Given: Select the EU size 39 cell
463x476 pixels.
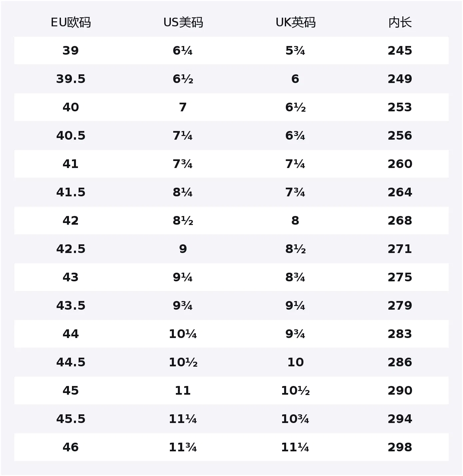Looking at the screenshot, I should click(71, 51).
